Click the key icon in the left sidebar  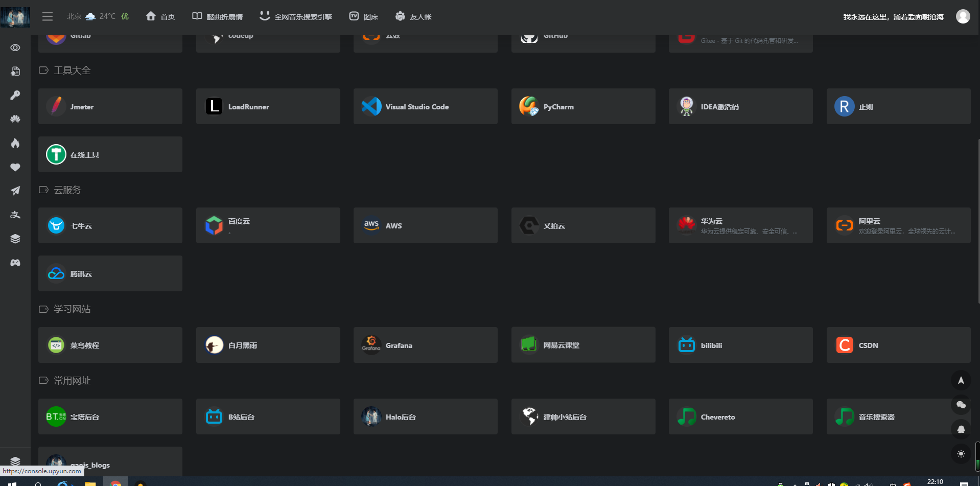(15, 95)
